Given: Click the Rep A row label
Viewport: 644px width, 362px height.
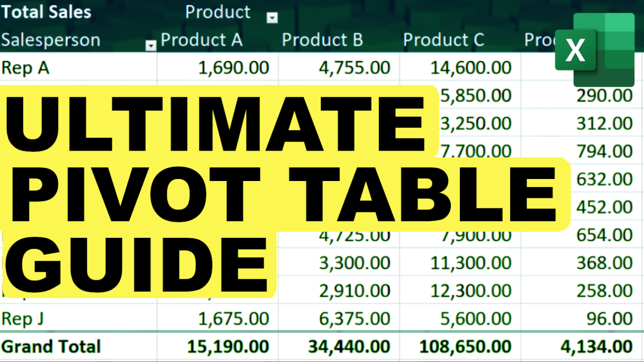Looking at the screenshot, I should [x=24, y=67].
